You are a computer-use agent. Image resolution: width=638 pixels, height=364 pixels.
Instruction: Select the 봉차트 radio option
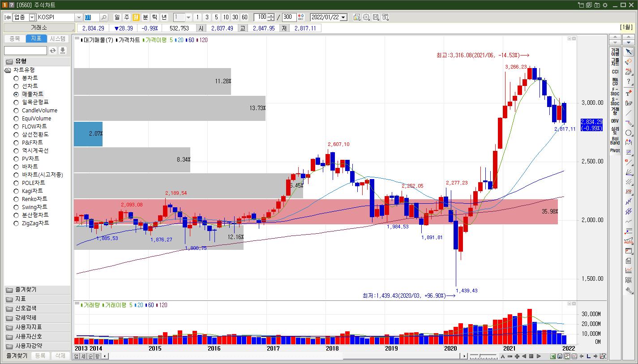pyautogui.click(x=16, y=78)
